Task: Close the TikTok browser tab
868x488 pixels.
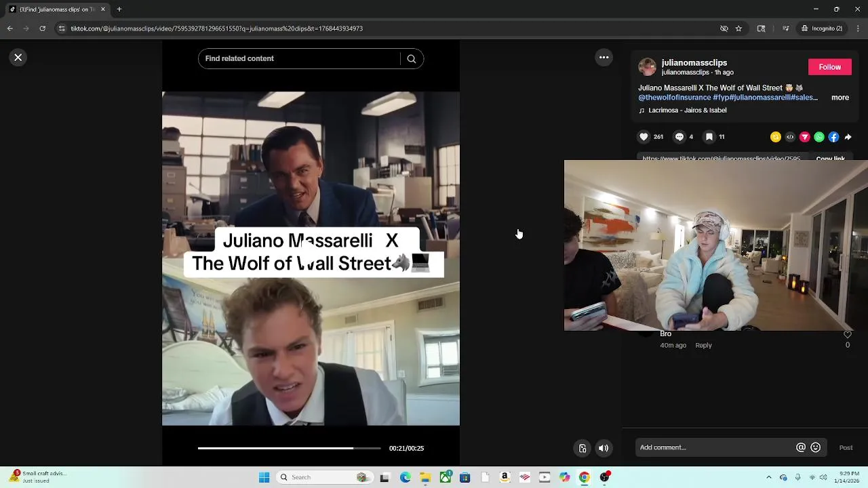Action: [103, 9]
